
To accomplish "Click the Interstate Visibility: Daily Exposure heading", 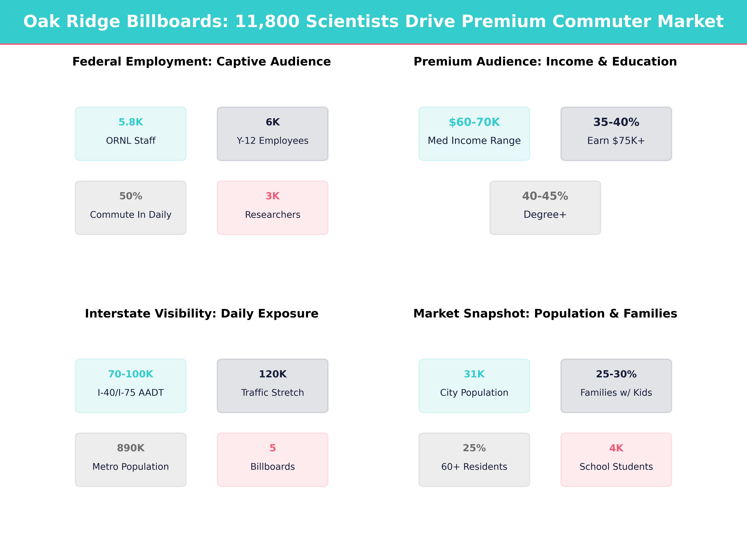I will [202, 313].
